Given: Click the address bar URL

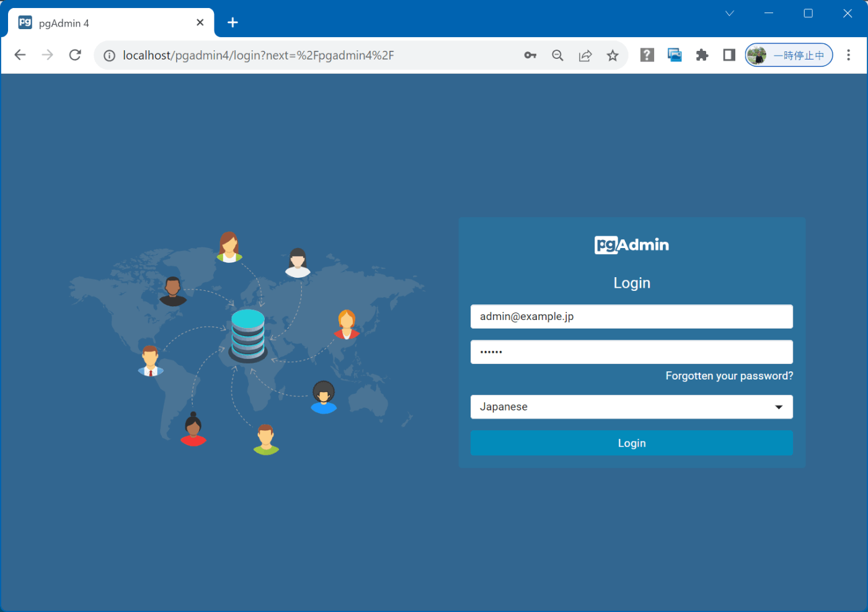Looking at the screenshot, I should point(259,55).
